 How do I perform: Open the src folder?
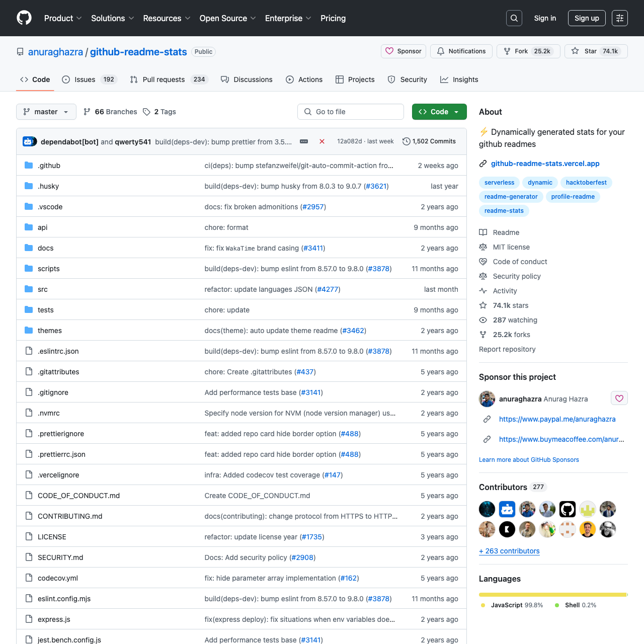point(43,289)
